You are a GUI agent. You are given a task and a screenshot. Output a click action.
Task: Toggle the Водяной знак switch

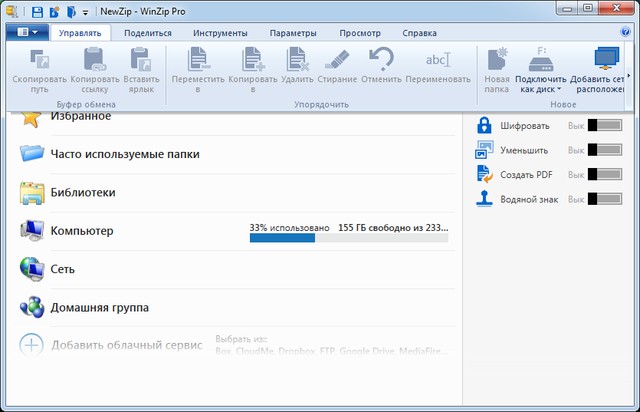click(x=605, y=199)
